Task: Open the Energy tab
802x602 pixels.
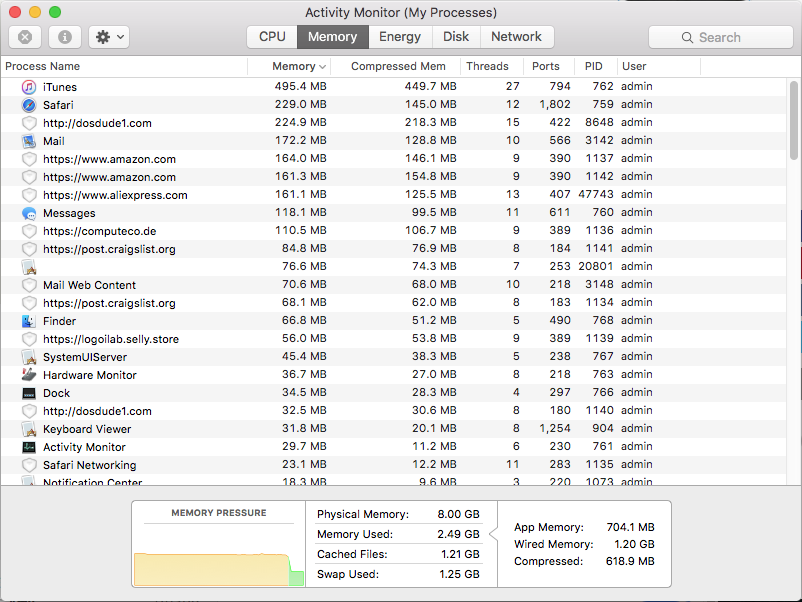Action: 400,37
